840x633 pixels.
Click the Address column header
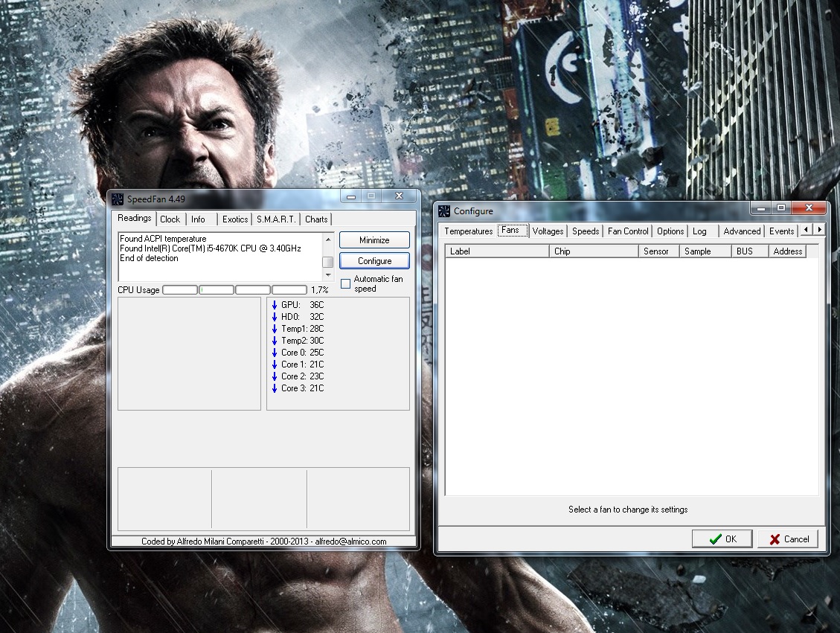click(x=787, y=251)
